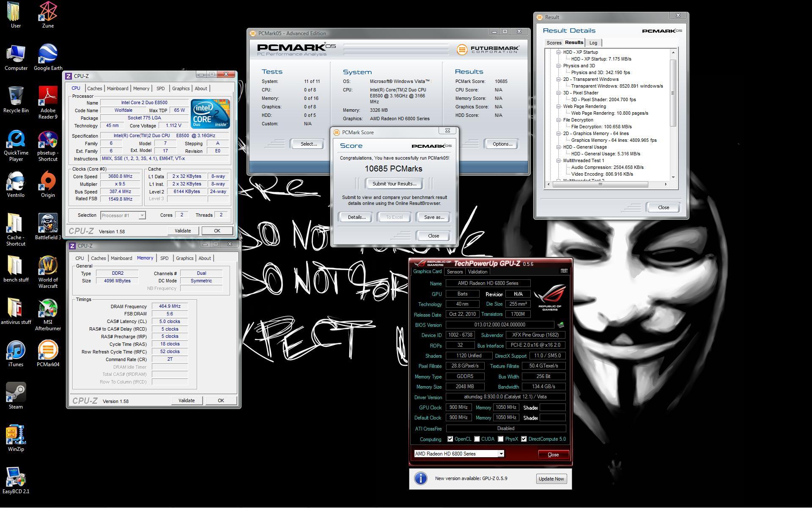Click the GPU-Z update info icon
Image resolution: width=812 pixels, height=508 pixels.
420,478
